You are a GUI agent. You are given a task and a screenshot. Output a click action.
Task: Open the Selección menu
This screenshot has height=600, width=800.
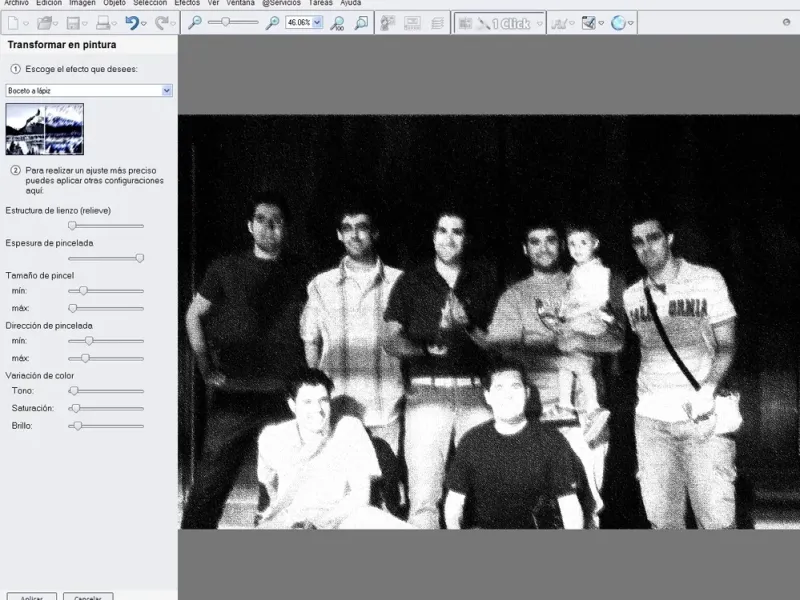(x=150, y=3)
